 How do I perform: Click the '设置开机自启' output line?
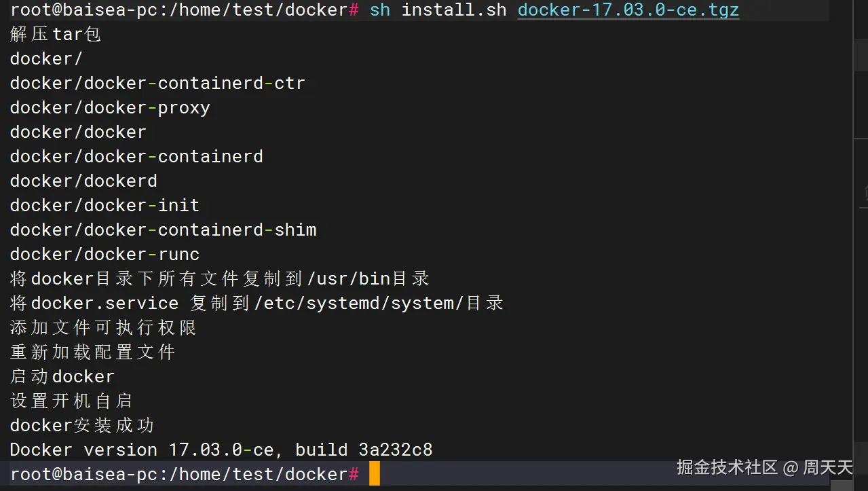tap(71, 401)
